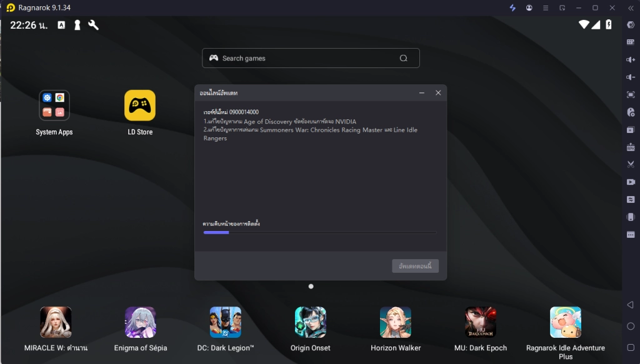Viewport: 640px width, 364px height.
Task: Start the video recorder from sidebar
Action: click(631, 182)
